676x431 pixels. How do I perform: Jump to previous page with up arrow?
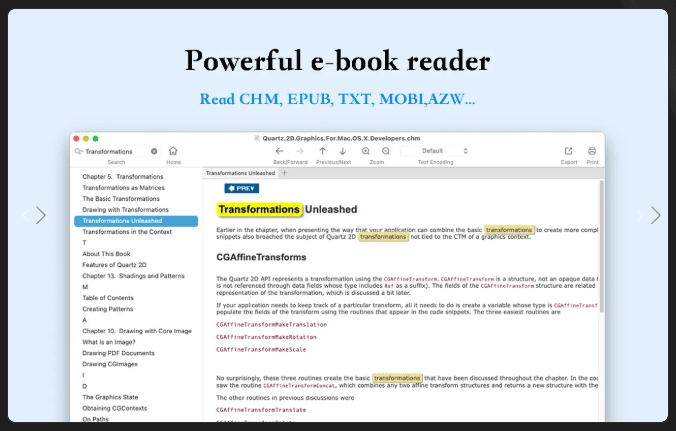click(x=322, y=151)
